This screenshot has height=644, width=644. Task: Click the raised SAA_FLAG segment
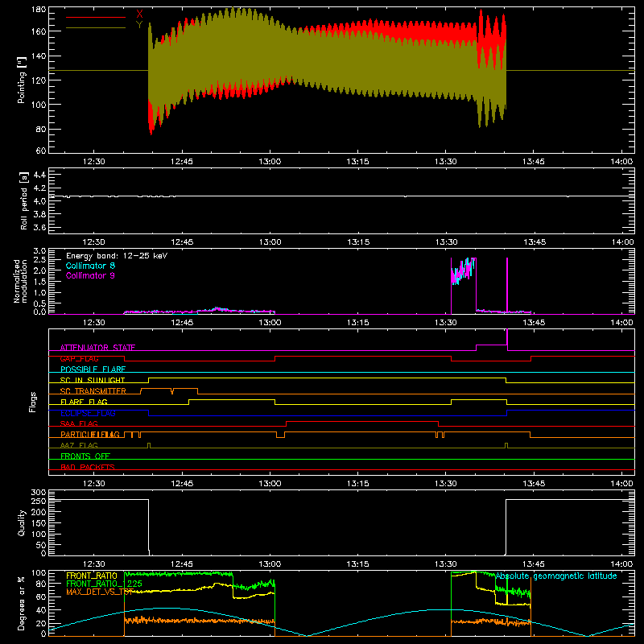point(362,421)
